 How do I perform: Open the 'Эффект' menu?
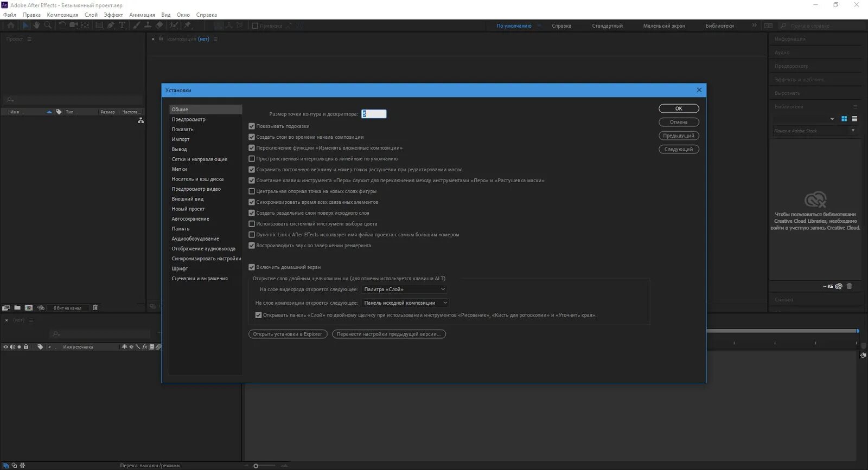[113, 15]
